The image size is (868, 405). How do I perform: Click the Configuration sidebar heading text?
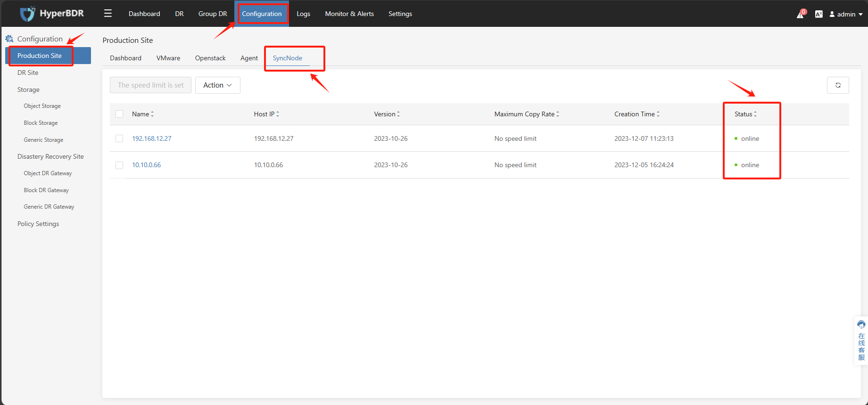coord(40,39)
